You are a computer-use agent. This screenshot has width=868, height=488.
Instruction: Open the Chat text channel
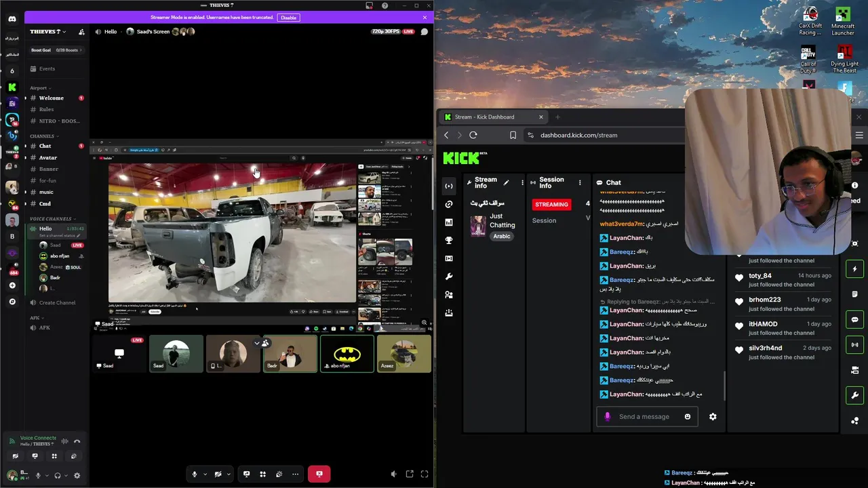click(x=57, y=146)
